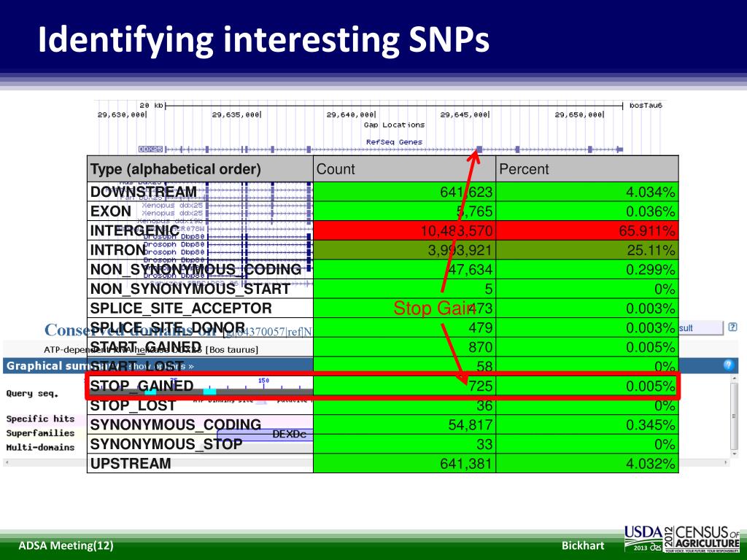The width and height of the screenshot is (747, 560).
Task: Select the START_GAINED row label
Action: 146,347
